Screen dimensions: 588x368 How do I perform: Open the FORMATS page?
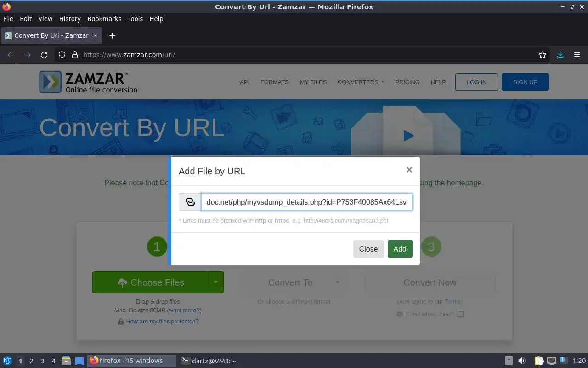[x=274, y=82]
